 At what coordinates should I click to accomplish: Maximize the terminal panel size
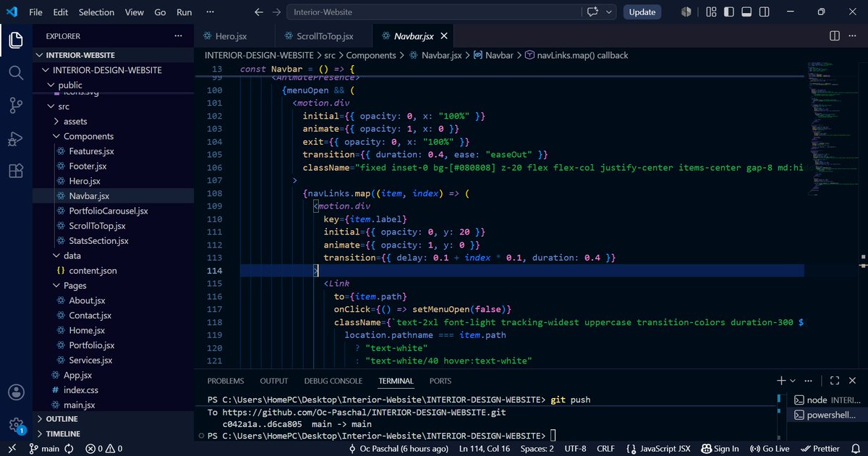[x=835, y=380]
